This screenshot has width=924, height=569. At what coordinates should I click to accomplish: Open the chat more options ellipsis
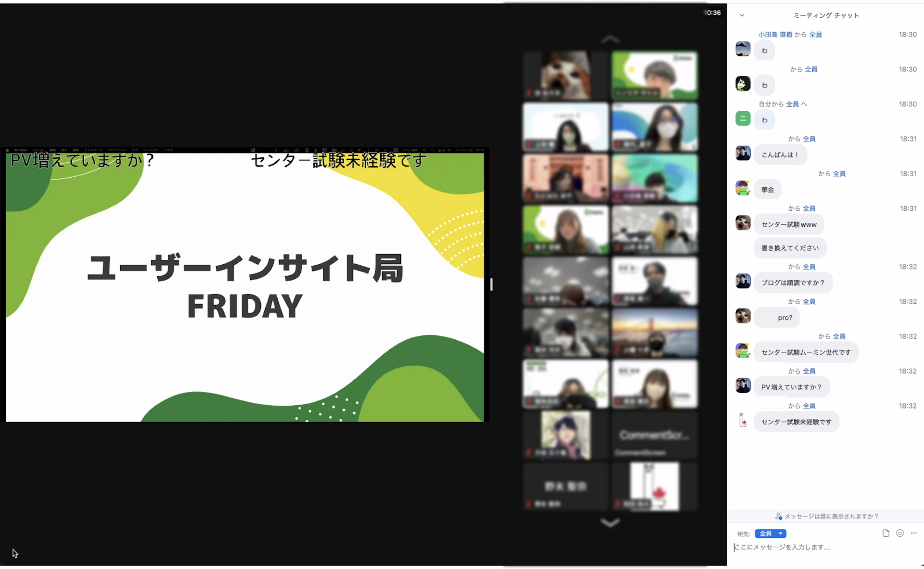pyautogui.click(x=913, y=533)
